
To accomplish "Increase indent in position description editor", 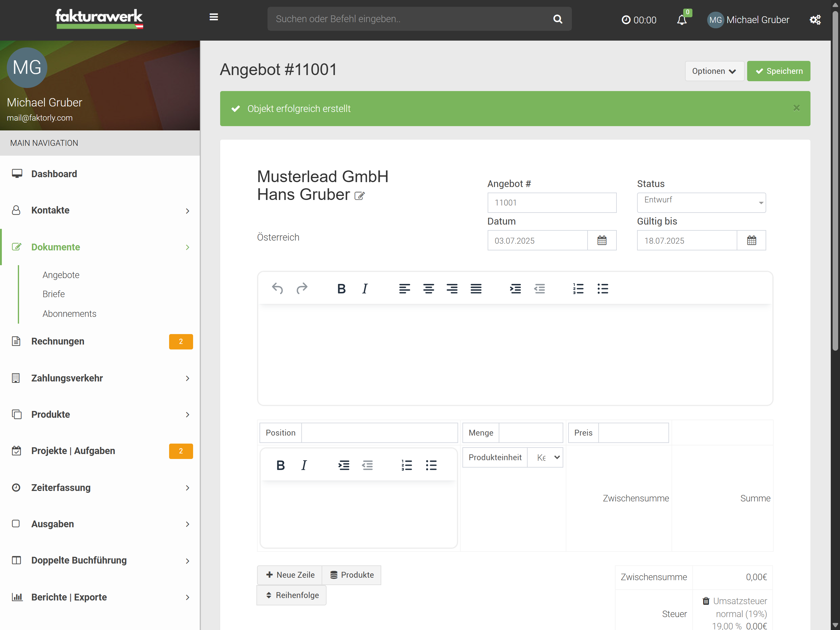I will [344, 465].
